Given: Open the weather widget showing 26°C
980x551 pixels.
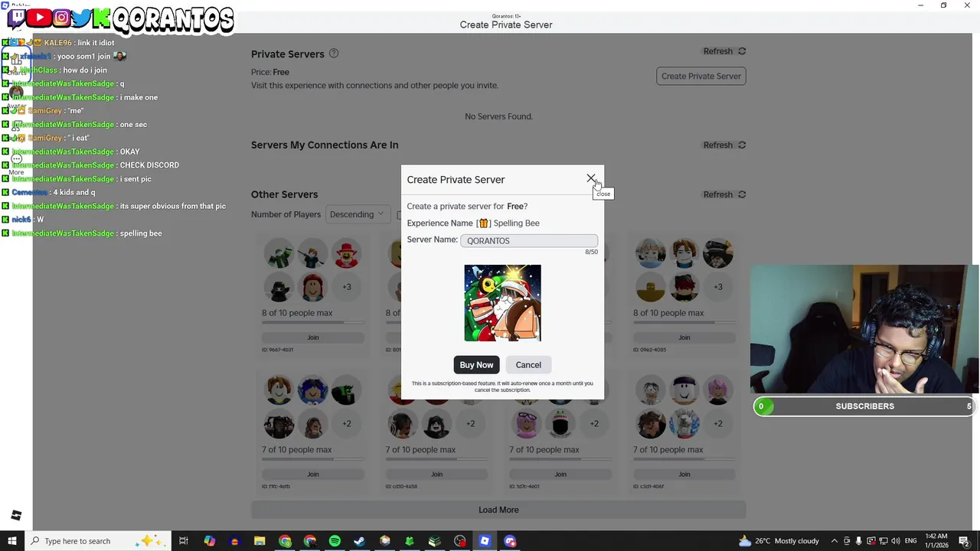Looking at the screenshot, I should tap(779, 541).
